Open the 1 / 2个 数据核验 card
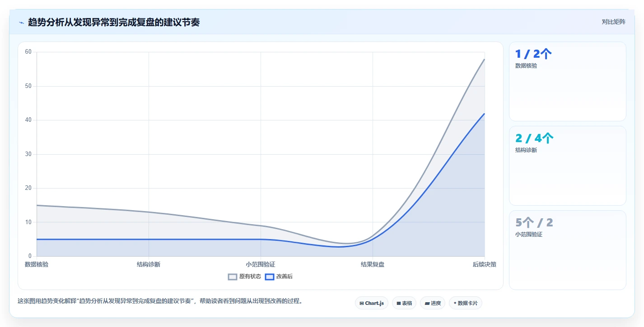Image resolution: width=644 pixels, height=327 pixels. tap(567, 82)
